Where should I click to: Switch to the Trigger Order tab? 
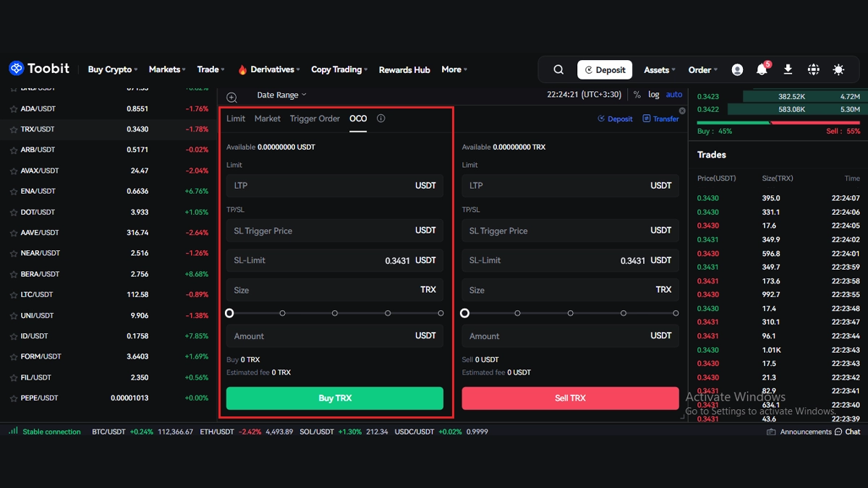coord(315,119)
